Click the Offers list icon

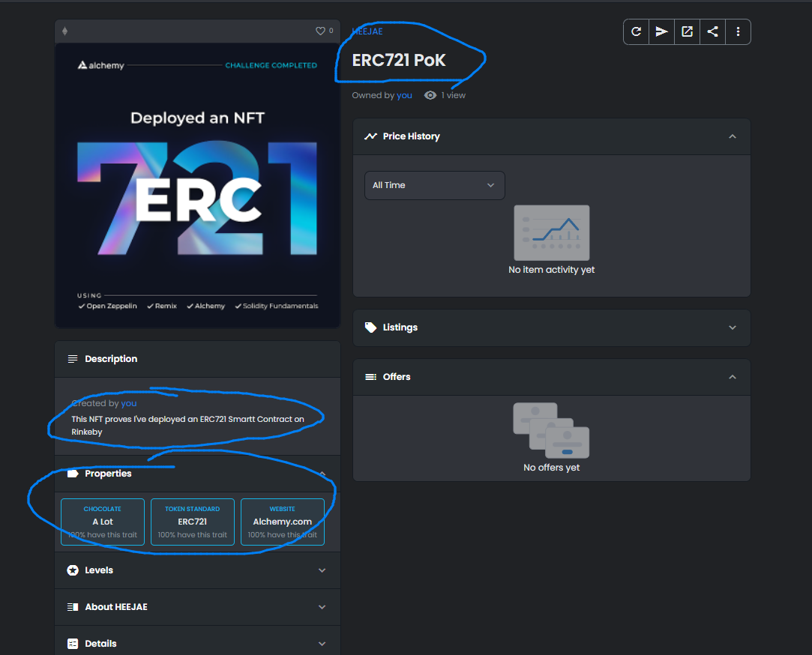tap(371, 377)
